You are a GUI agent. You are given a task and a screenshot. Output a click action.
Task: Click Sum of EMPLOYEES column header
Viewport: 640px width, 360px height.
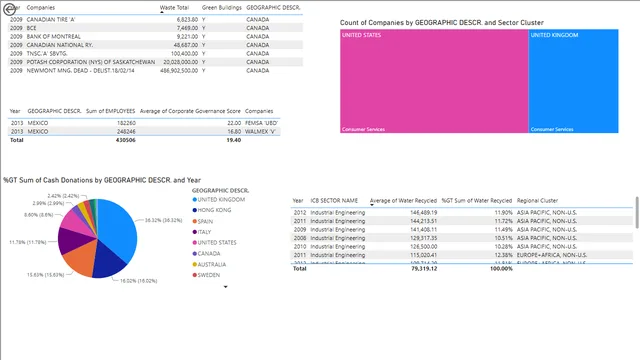[x=110, y=111]
